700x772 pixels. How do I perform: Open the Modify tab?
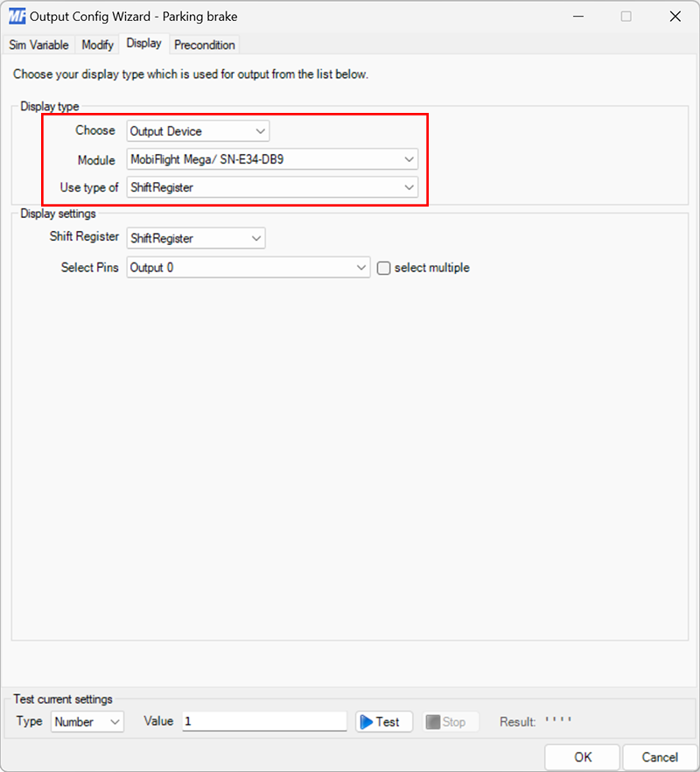tap(96, 45)
